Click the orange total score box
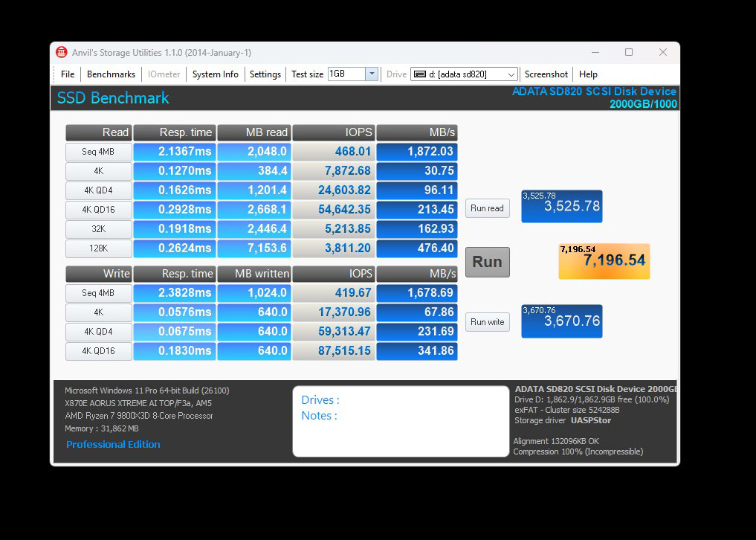Screen dimensions: 756x540 [x=604, y=261]
